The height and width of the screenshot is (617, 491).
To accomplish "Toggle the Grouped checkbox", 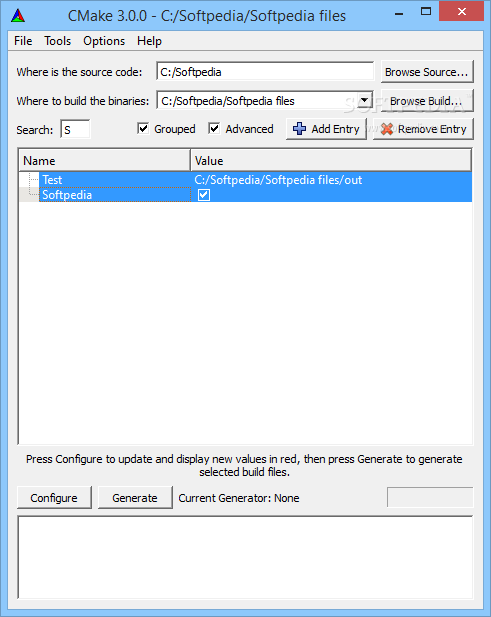I will click(x=143, y=128).
